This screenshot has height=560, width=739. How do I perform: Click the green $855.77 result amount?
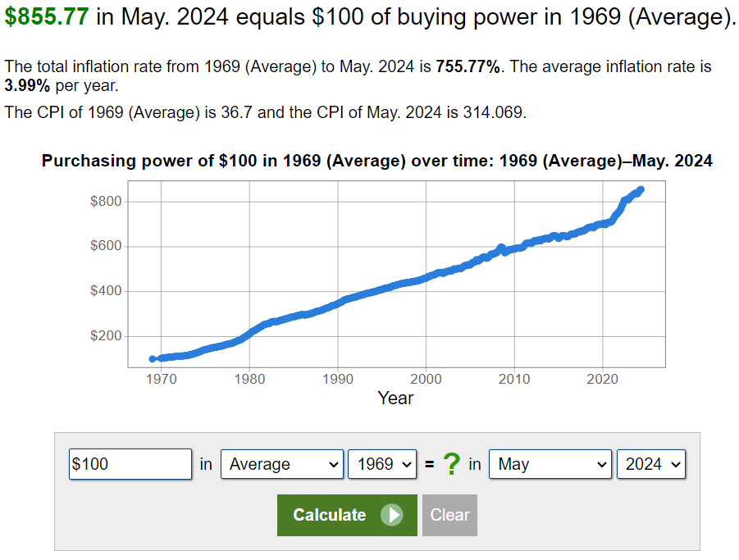47,18
